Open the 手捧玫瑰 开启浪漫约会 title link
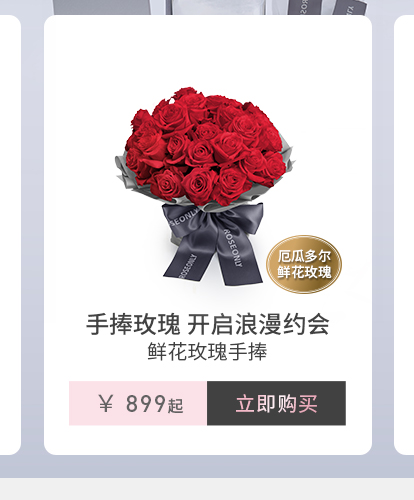The height and width of the screenshot is (500, 414). (x=208, y=324)
